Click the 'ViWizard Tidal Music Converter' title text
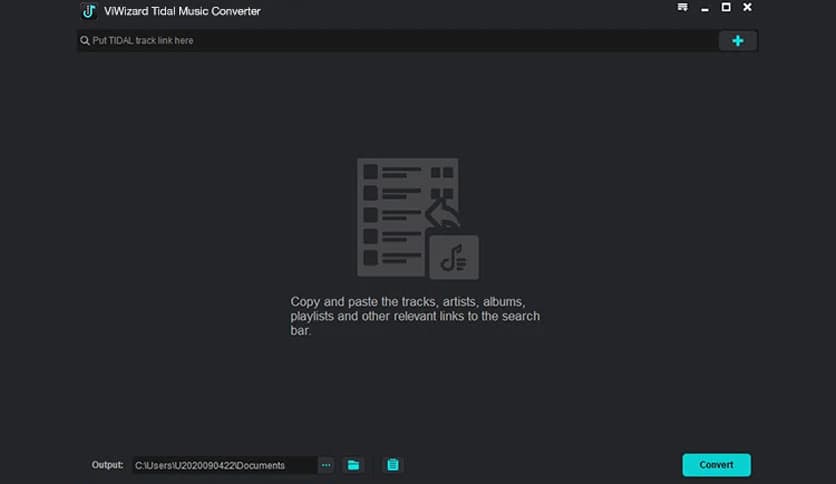836x484 pixels. pos(182,11)
